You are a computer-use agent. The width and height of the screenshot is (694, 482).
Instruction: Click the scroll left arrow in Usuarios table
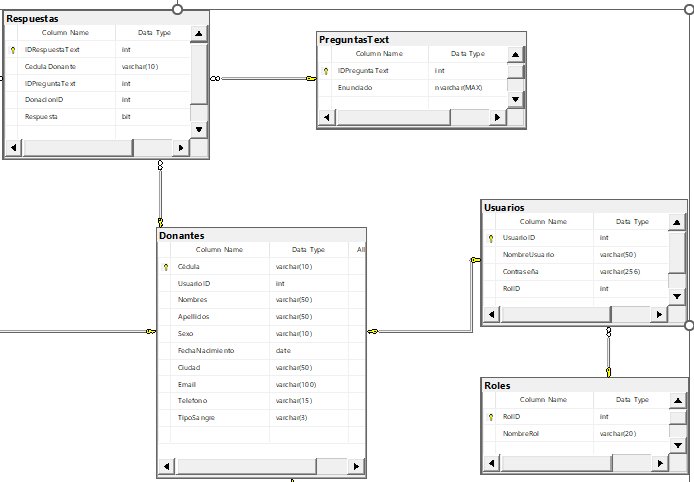pyautogui.click(x=490, y=315)
